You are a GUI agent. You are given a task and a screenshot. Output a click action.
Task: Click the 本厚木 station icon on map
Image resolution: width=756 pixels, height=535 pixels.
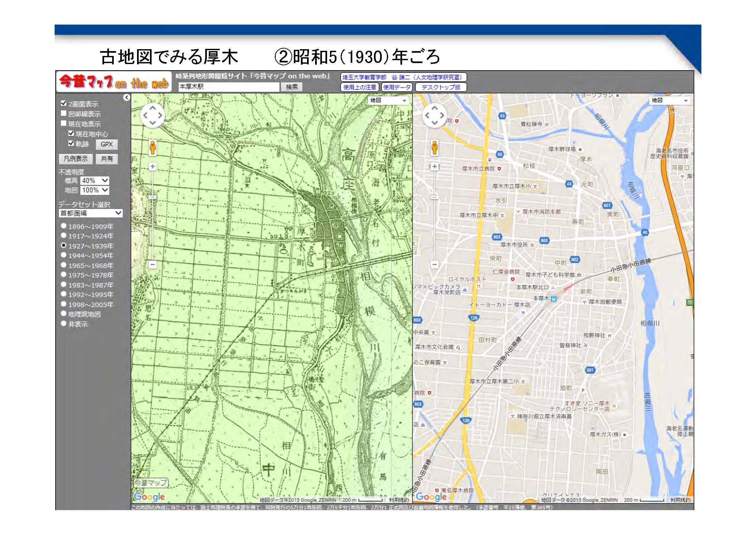554,299
